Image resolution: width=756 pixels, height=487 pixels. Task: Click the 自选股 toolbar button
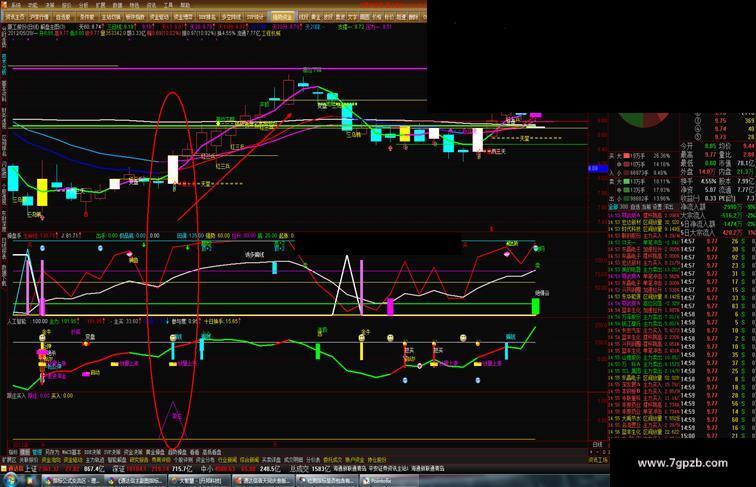pos(63,17)
